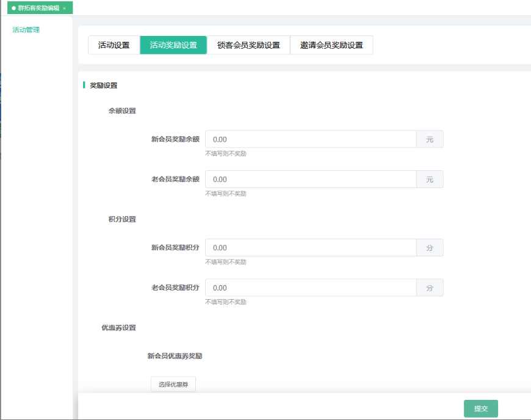The image size is (531, 420).
Task: Click the 元 suffix of 老会员奖励余额
Action: coord(430,179)
